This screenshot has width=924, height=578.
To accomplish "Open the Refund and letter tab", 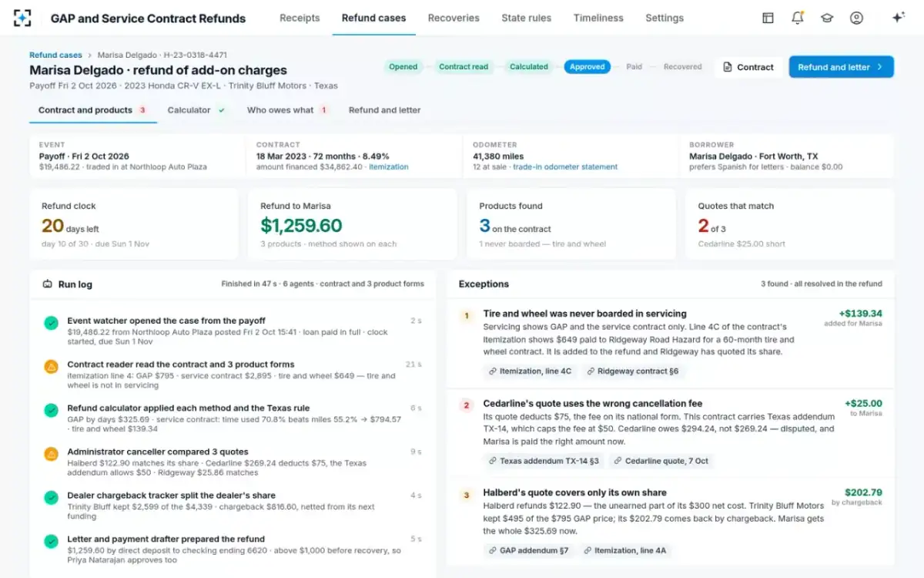I will tap(384, 110).
